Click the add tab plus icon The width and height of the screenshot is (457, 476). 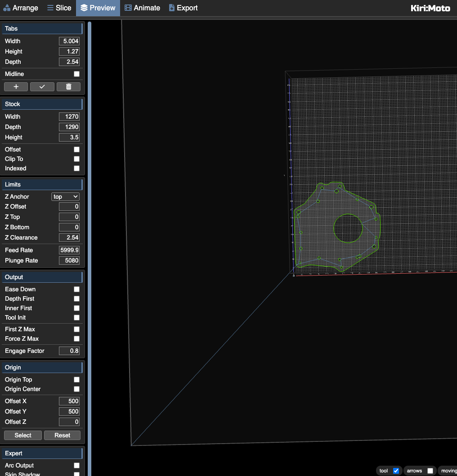16,87
